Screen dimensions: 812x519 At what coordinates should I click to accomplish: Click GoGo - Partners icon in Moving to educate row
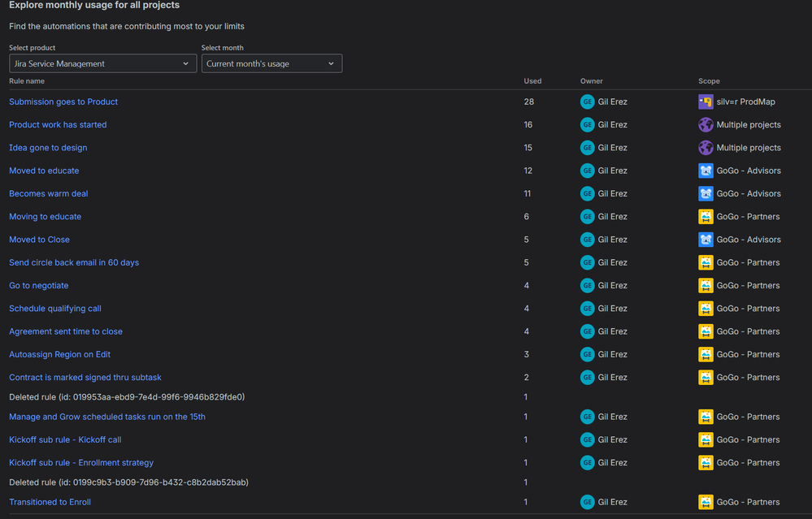(x=706, y=216)
